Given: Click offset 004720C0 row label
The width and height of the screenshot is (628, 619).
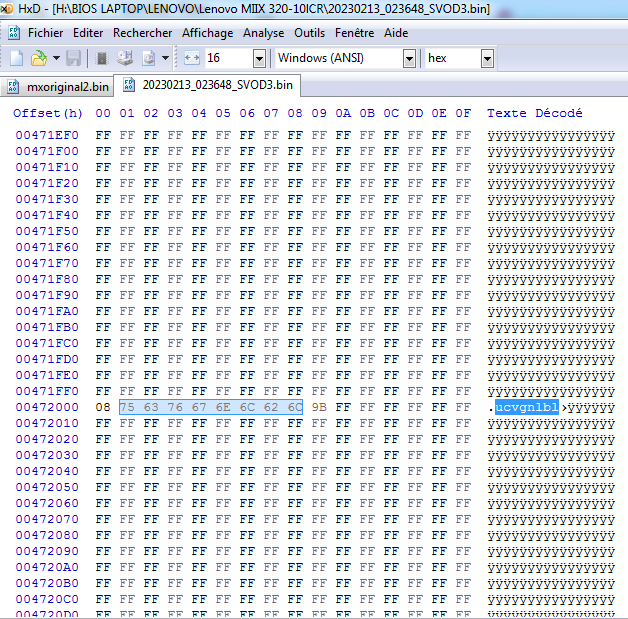Looking at the screenshot, I should click(x=47, y=599).
